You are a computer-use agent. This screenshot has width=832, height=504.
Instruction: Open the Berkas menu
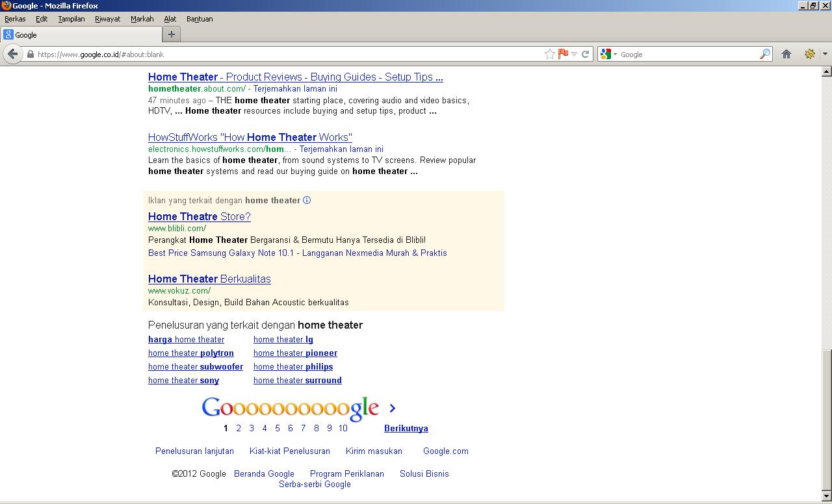(15, 19)
